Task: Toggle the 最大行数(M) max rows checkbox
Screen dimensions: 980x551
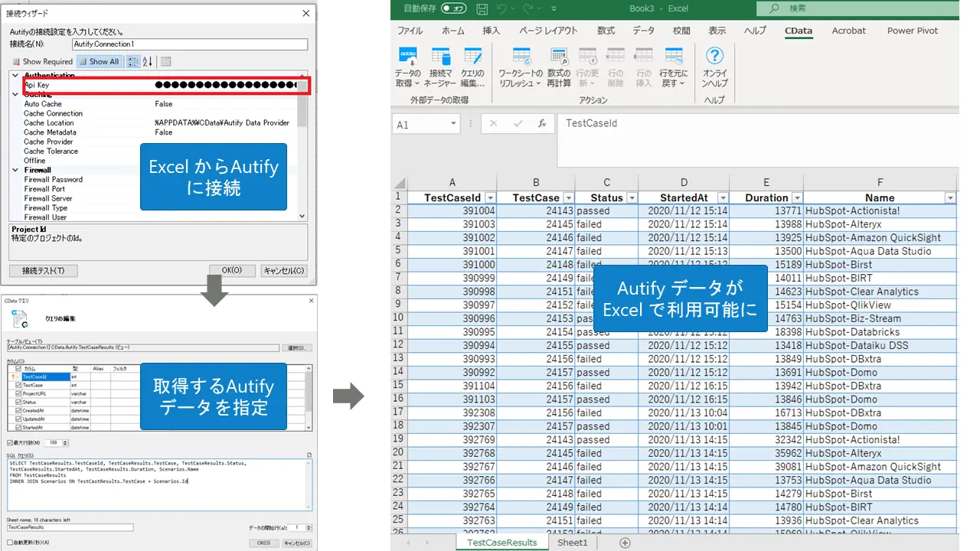Action: coord(10,442)
